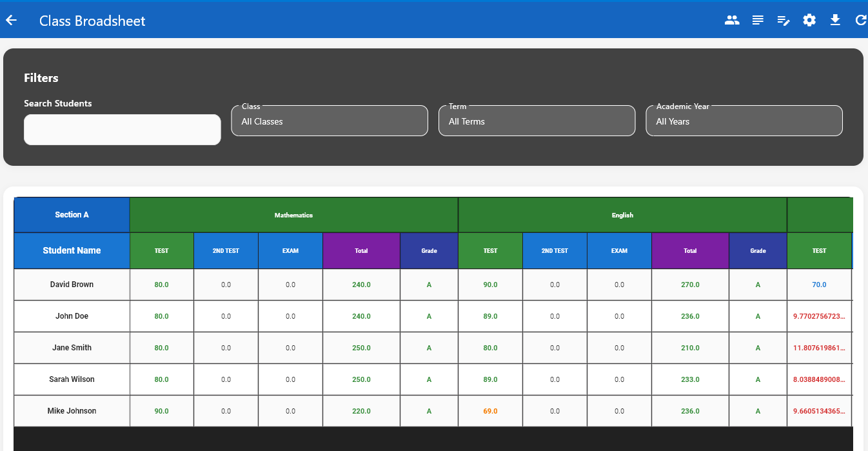This screenshot has width=868, height=451.
Task: Open the Academic Year dropdown
Action: [x=744, y=121]
